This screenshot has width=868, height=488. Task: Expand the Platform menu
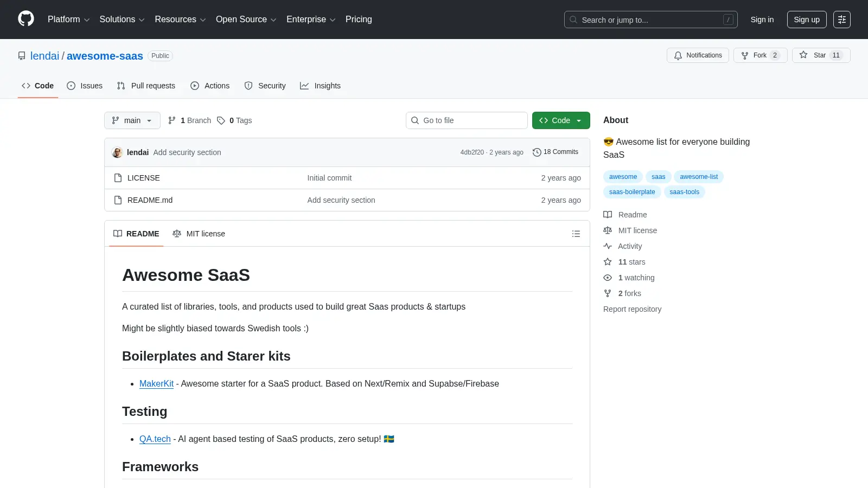[68, 20]
